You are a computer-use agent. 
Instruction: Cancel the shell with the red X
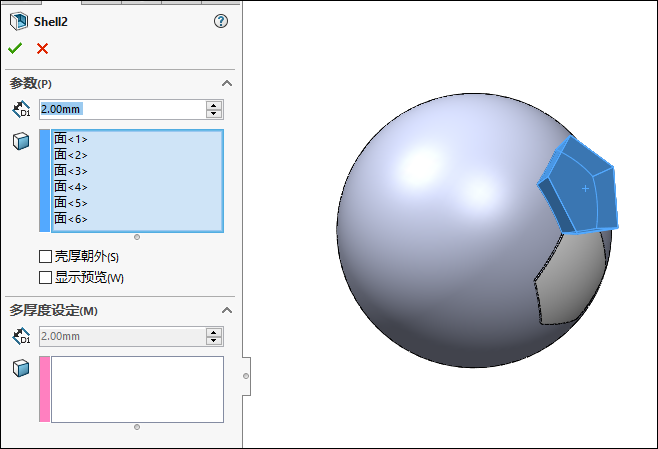42,49
